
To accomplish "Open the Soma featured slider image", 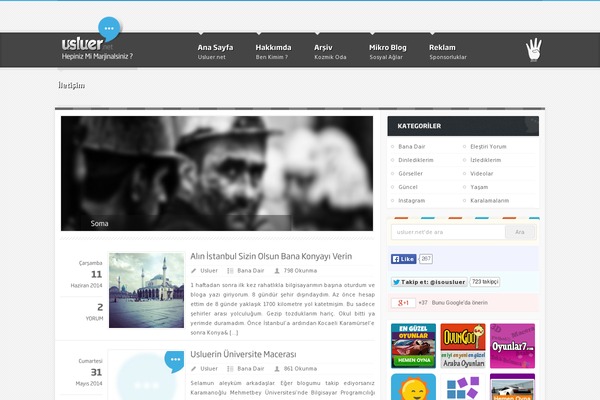I will tap(217, 173).
